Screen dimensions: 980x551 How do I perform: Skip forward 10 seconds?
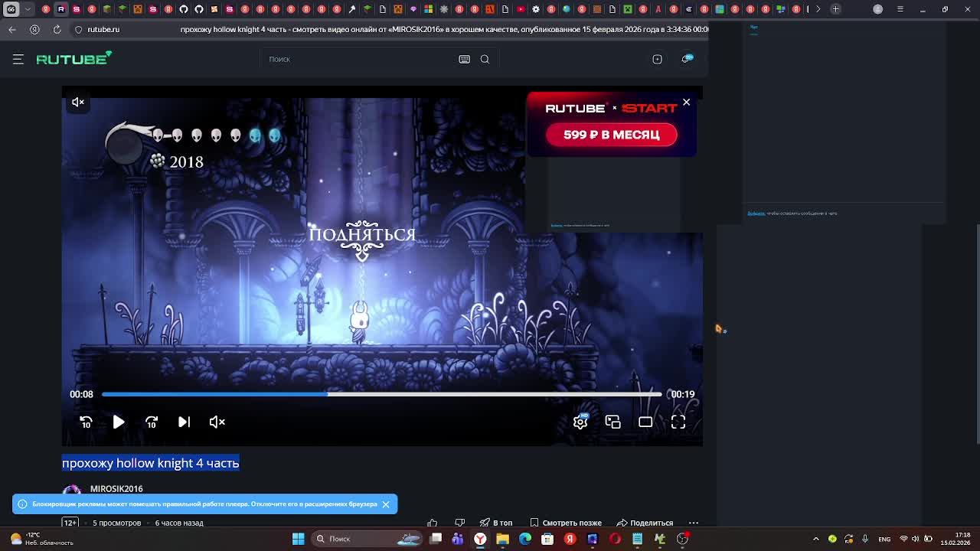tap(152, 422)
